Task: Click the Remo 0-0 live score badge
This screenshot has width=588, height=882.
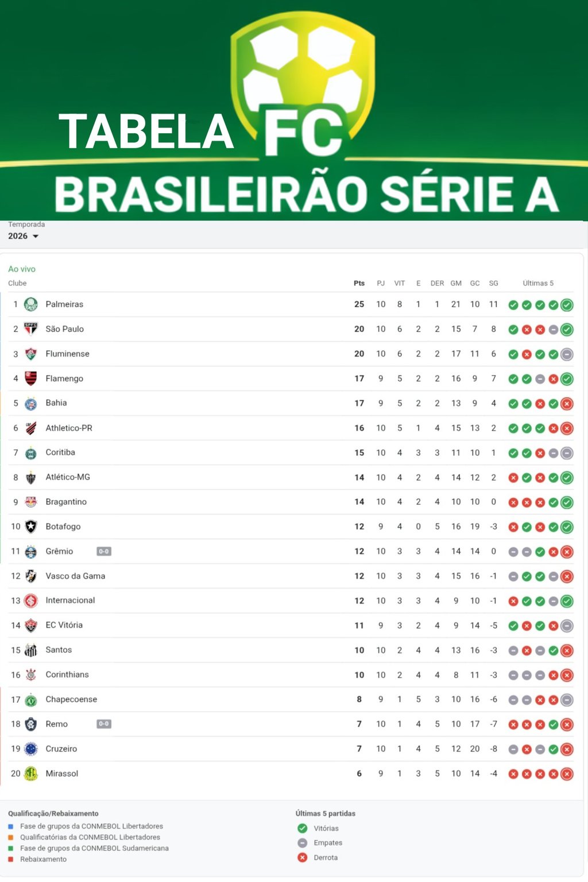Action: (104, 724)
